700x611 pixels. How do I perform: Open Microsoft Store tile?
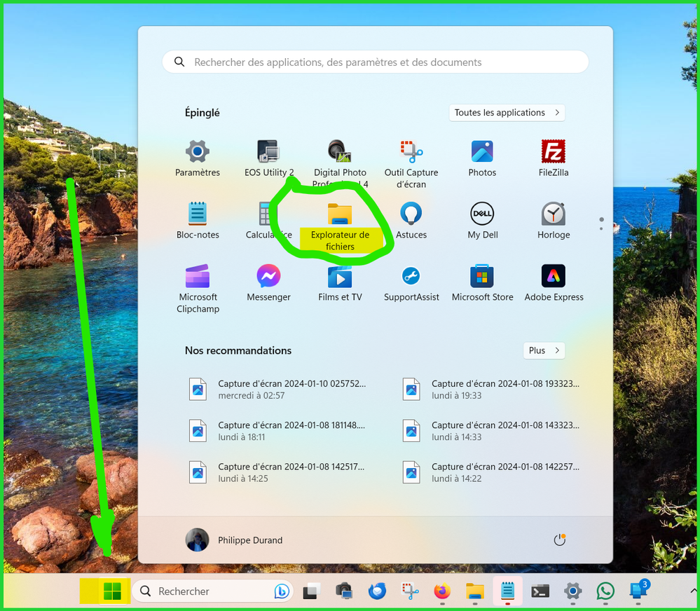(x=482, y=283)
